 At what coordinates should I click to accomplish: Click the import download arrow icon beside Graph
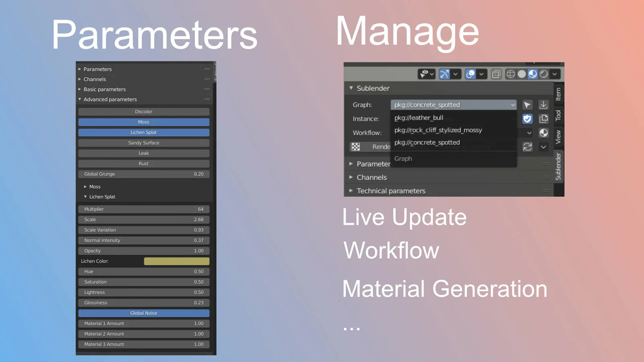point(543,105)
